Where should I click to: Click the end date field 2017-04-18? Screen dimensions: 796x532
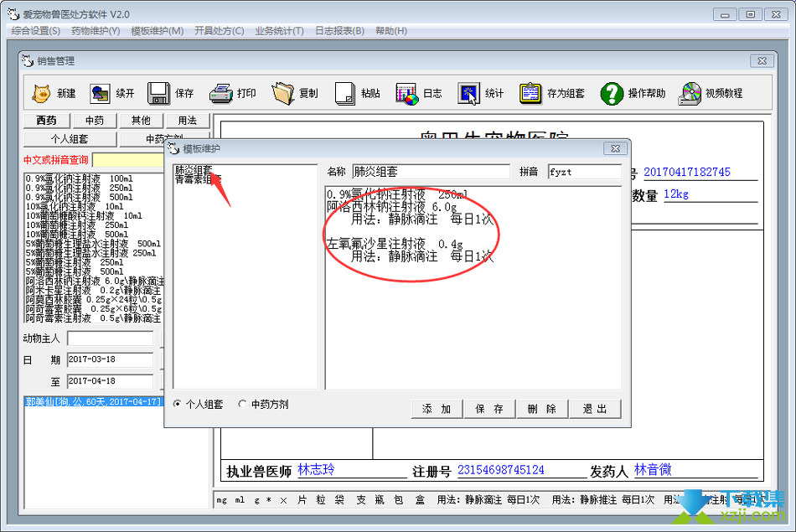click(110, 381)
